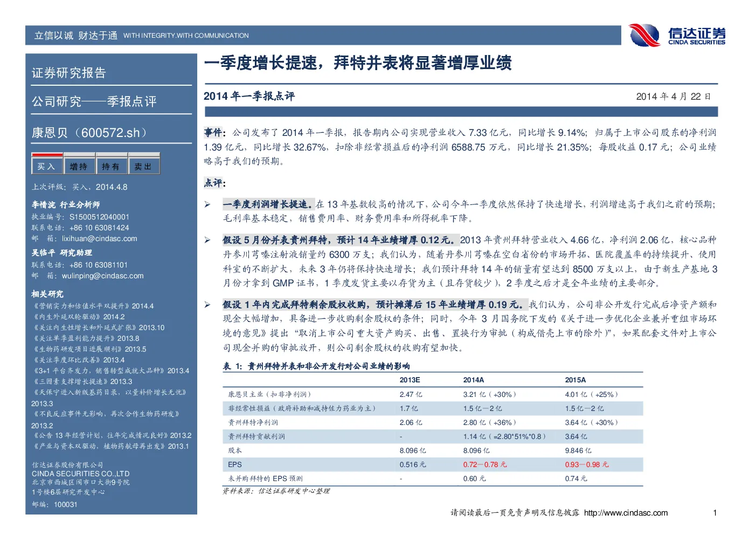Click heading 相关研究
The image size is (756, 535).
point(47,294)
